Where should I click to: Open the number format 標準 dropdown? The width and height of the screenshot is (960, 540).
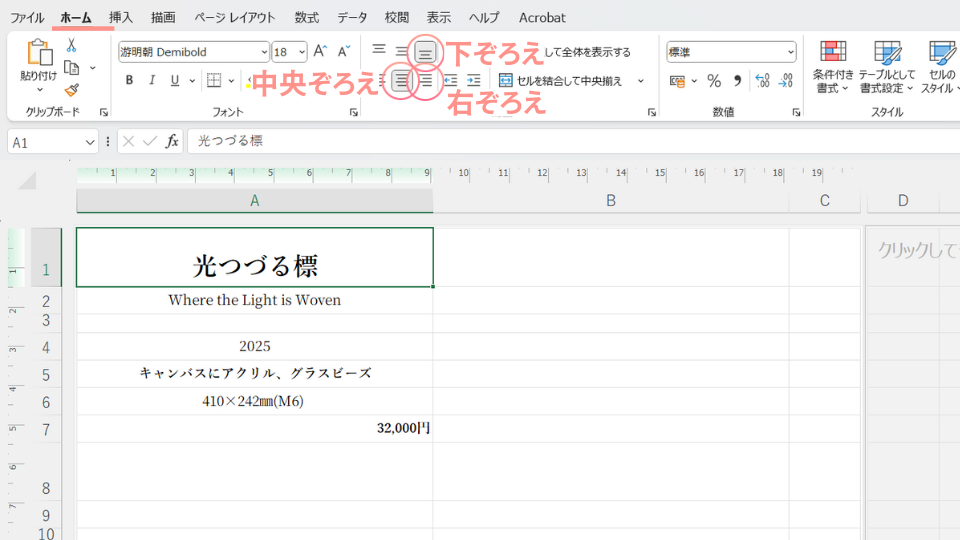click(790, 52)
